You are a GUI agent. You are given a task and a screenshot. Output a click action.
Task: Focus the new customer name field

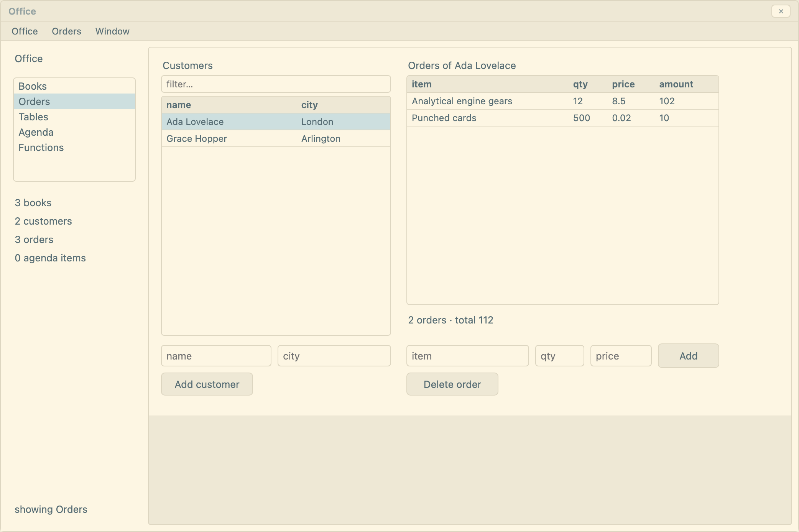point(216,356)
